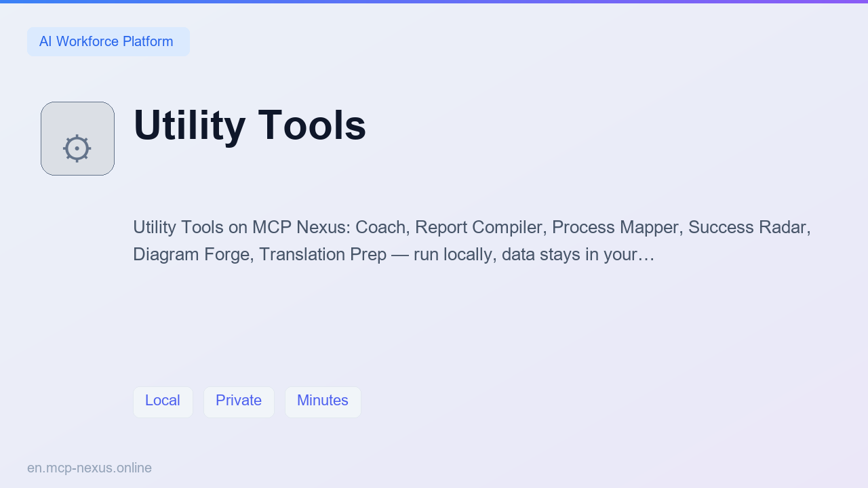Open the en.mcp-nexus.online link
The image size is (868, 488).
coord(90,468)
